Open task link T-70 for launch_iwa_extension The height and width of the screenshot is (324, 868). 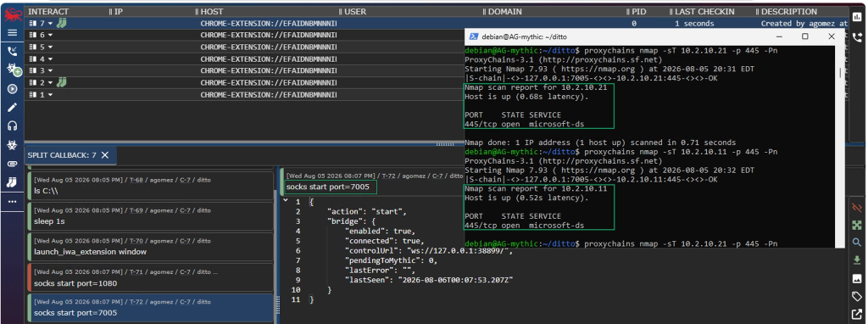[x=136, y=241]
